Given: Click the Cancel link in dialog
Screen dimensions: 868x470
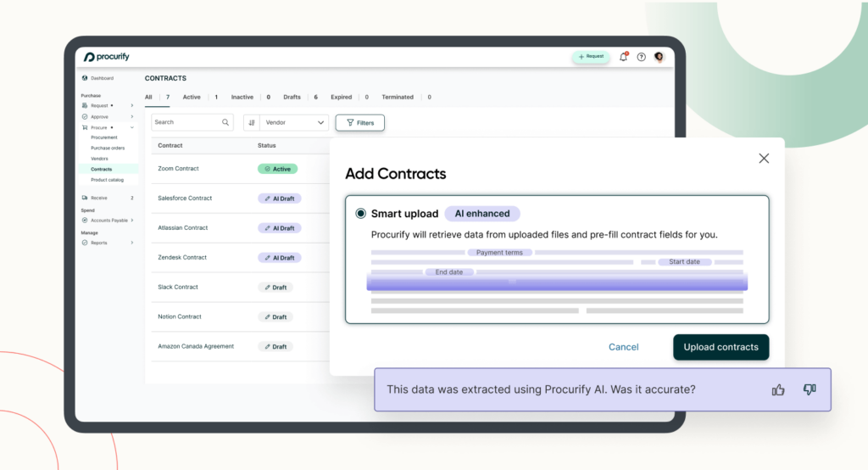Looking at the screenshot, I should click(x=623, y=347).
